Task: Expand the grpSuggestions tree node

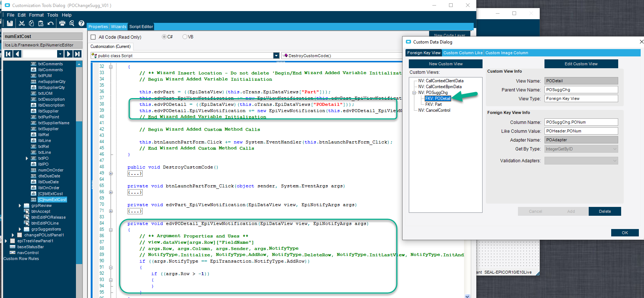Action: coord(20,229)
